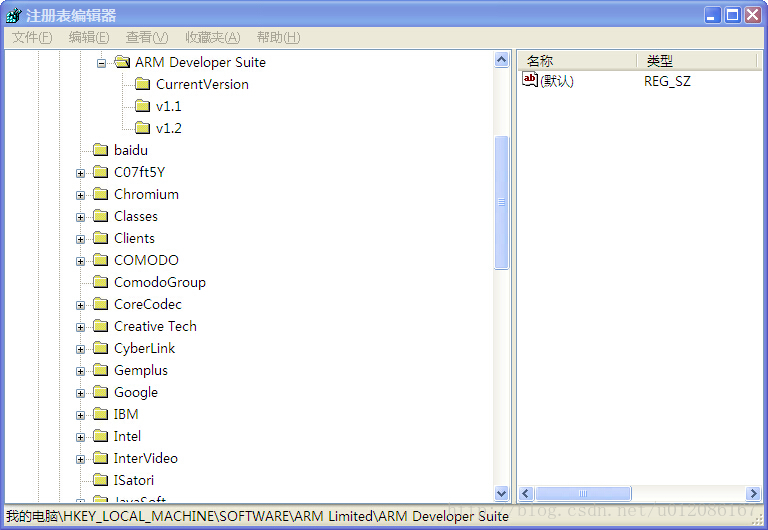The height and width of the screenshot is (530, 768).
Task: Expand the InterVideo key
Action: coord(80,459)
